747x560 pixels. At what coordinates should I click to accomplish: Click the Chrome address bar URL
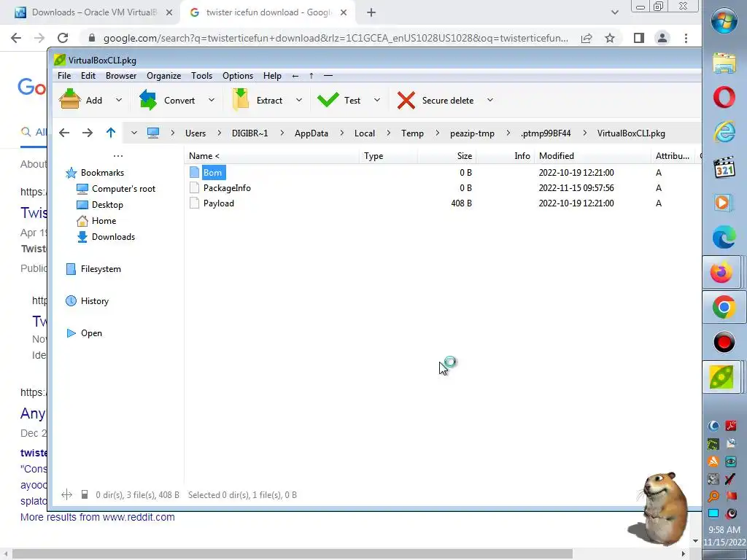coord(336,38)
